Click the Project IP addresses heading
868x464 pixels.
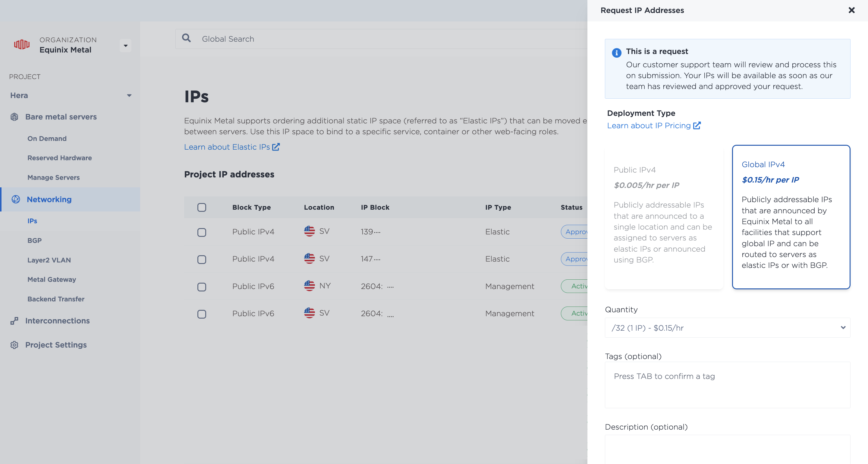point(229,174)
